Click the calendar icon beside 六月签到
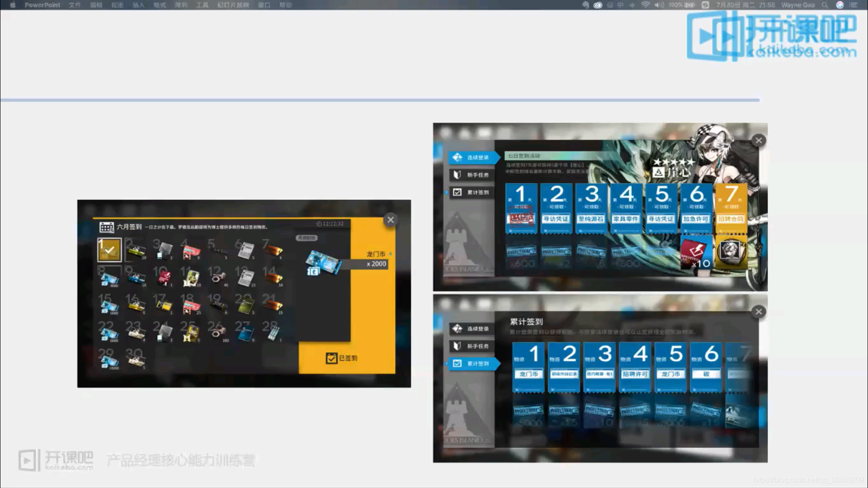868x488 pixels. tap(107, 227)
